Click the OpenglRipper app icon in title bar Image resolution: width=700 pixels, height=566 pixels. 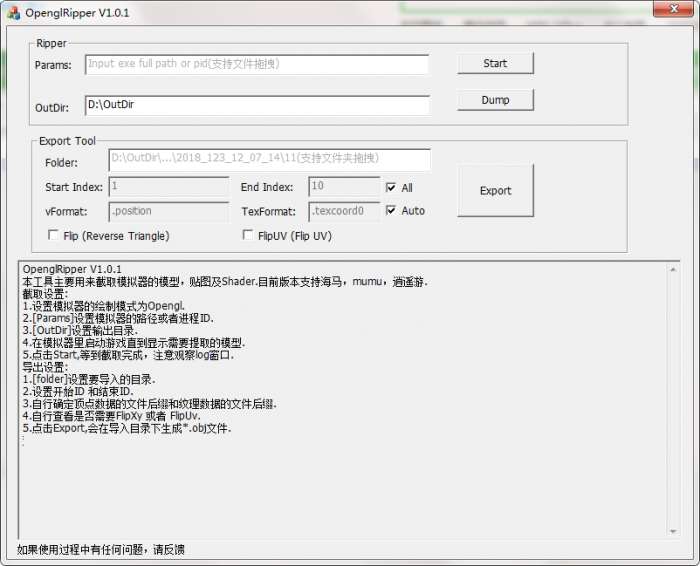13,12
